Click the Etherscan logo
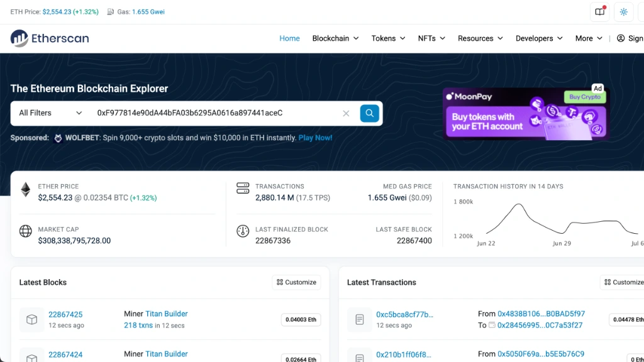The image size is (644, 362). (x=50, y=38)
